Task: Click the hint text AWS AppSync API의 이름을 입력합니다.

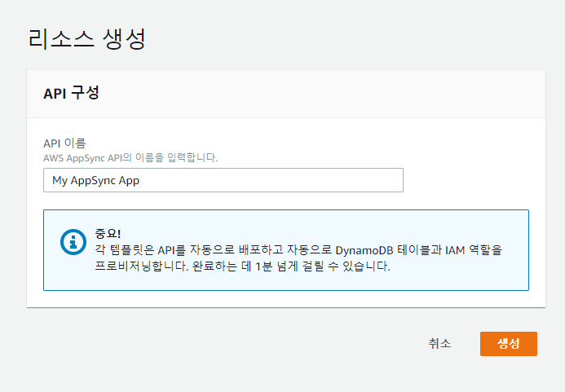Action: [130, 158]
